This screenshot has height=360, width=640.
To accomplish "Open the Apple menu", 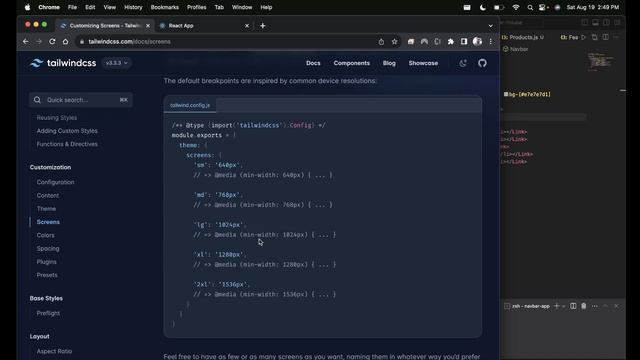I will [x=27, y=7].
